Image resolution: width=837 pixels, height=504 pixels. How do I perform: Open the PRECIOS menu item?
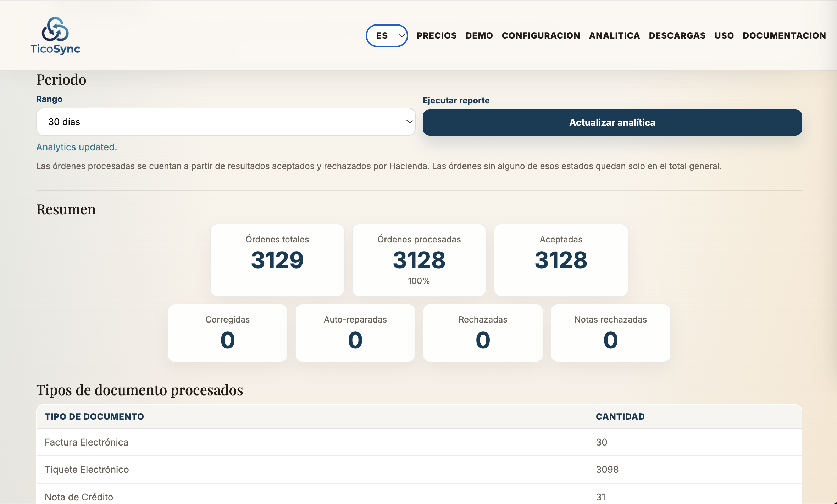[x=437, y=35]
